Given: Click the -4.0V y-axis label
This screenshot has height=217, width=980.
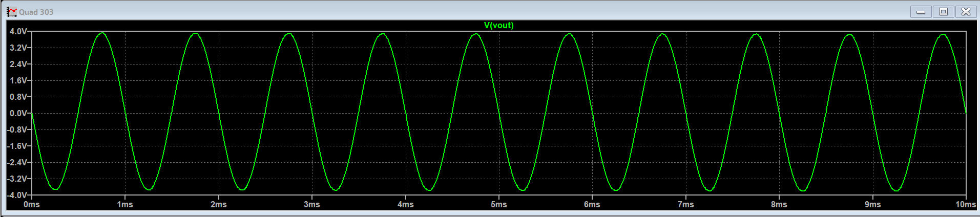Looking at the screenshot, I should pos(17,195).
